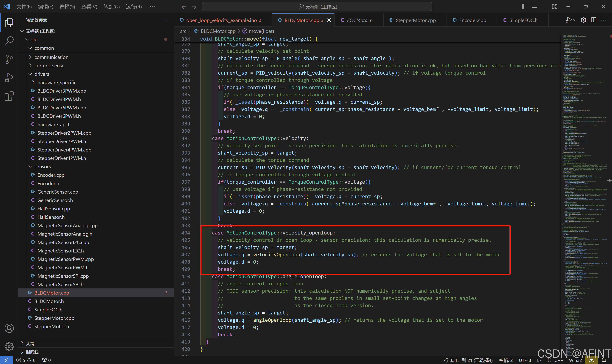The height and width of the screenshot is (364, 612).
Task: Navigate forward with the right arrow
Action: (194, 7)
